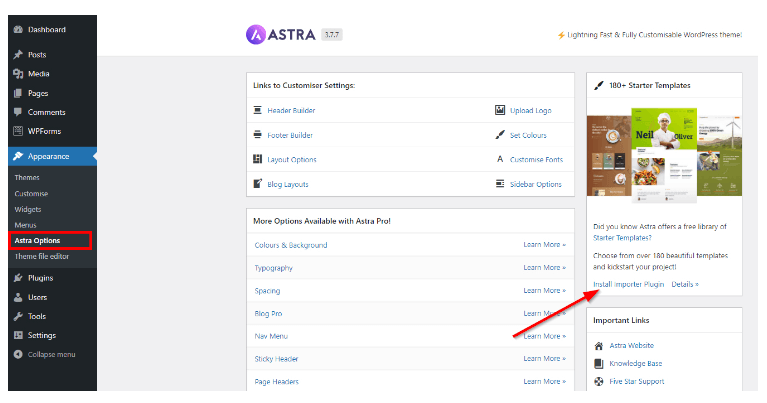This screenshot has height=403, width=767.
Task: Click the Blog Layouts edit icon
Action: coord(257,184)
